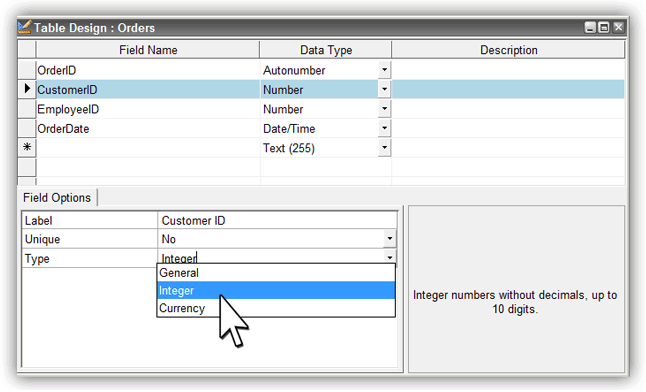Viewport: 646px width, 392px height.
Task: Select the EmployeeID row selector
Action: 27,109
